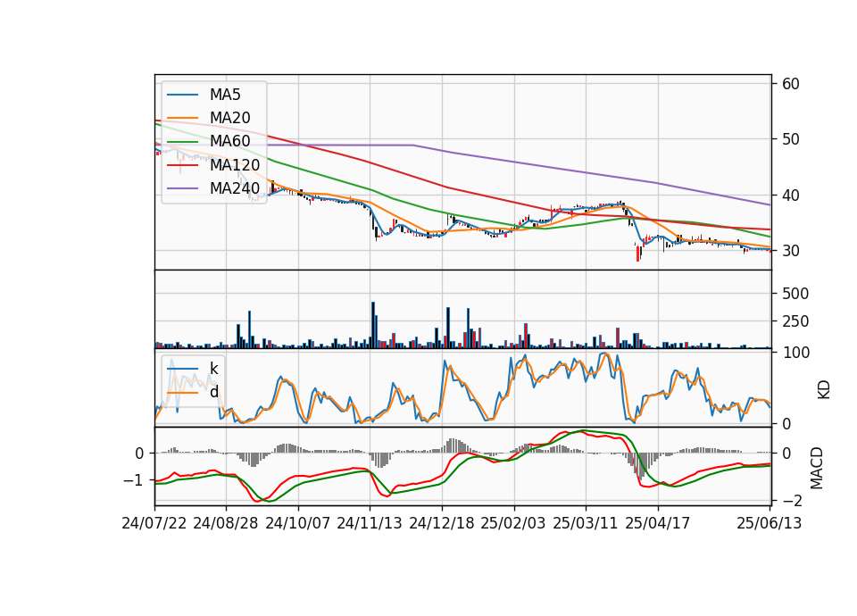The image size is (857, 616).
Task: Click the volume axis value 500
Action: click(795, 294)
